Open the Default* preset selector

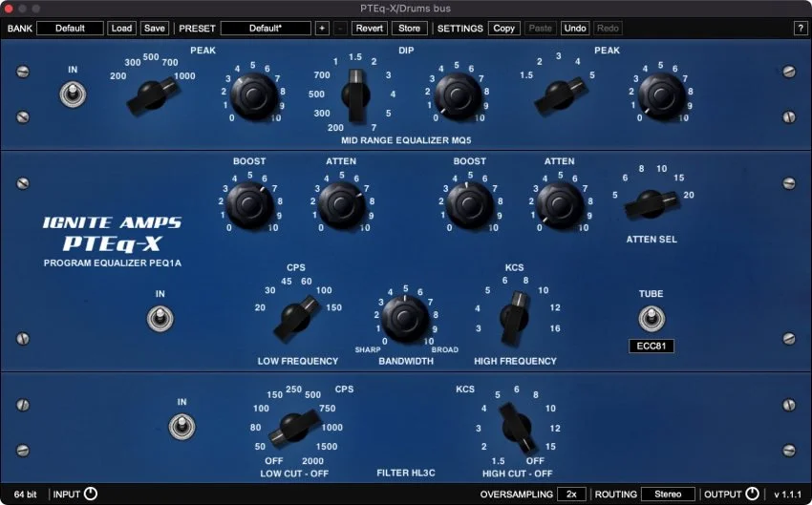click(x=266, y=28)
